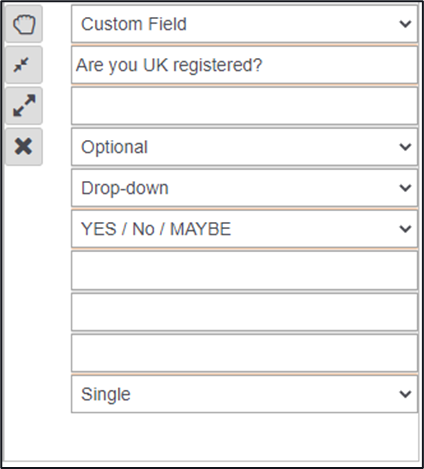Click empty field directly above Single dropdown
The width and height of the screenshot is (424, 469).
coord(244,353)
